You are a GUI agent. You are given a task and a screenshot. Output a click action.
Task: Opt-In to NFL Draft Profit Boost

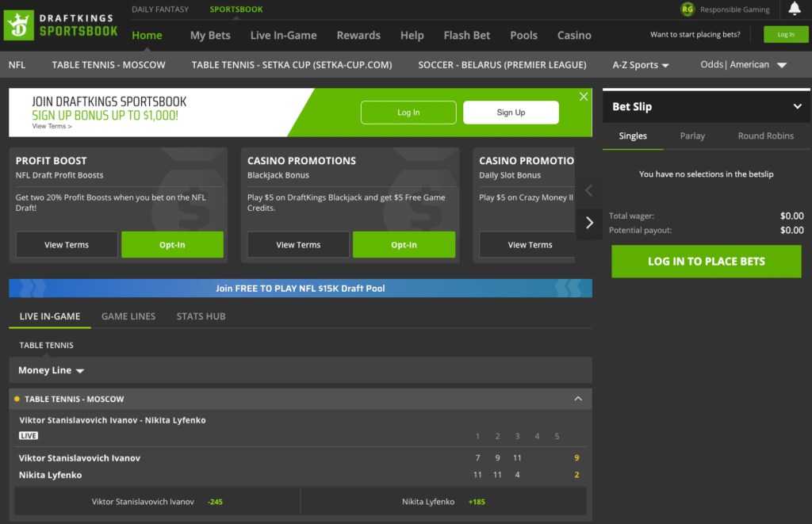[172, 244]
